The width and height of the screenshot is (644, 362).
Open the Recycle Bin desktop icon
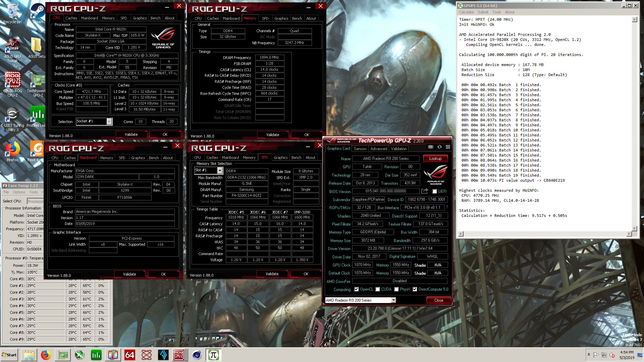coord(12,13)
